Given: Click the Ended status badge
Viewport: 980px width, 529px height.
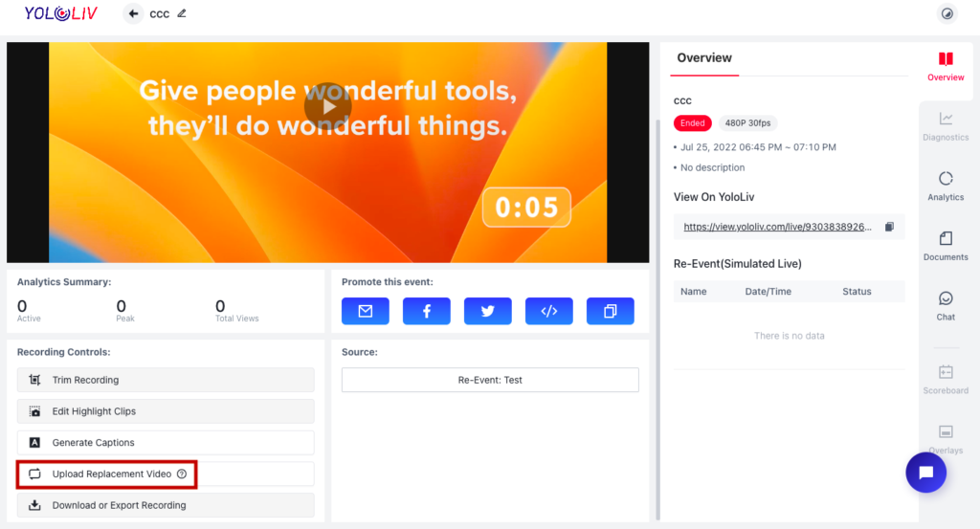Looking at the screenshot, I should point(693,123).
